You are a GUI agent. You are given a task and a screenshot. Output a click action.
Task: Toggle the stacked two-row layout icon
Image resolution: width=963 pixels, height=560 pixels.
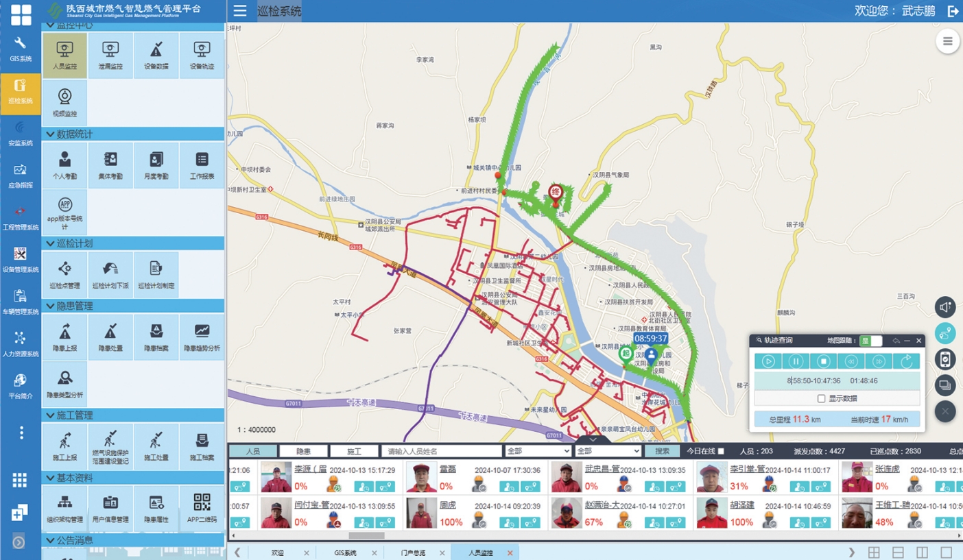pyautogui.click(x=898, y=552)
